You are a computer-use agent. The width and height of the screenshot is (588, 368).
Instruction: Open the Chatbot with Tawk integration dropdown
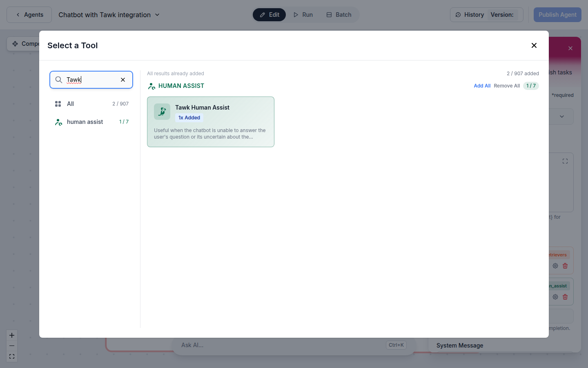click(157, 15)
